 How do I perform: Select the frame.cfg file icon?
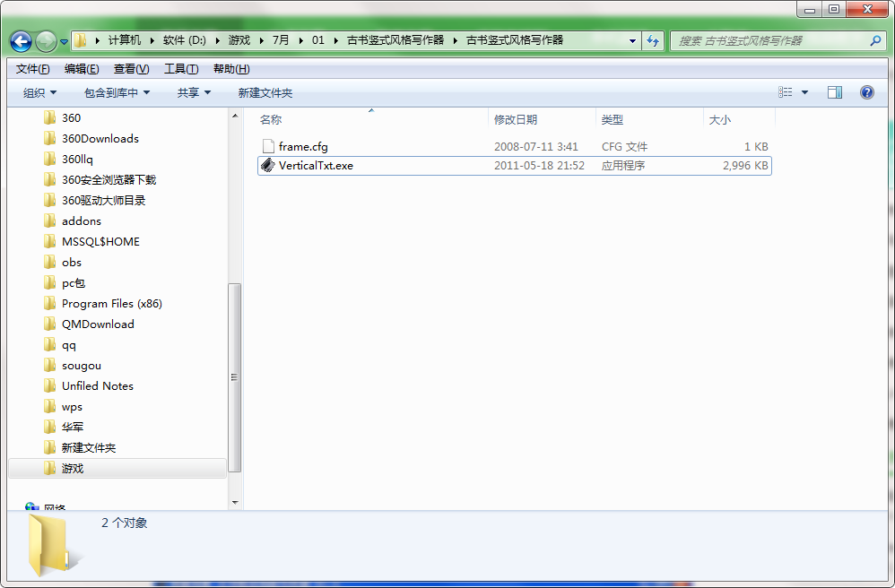click(x=268, y=147)
